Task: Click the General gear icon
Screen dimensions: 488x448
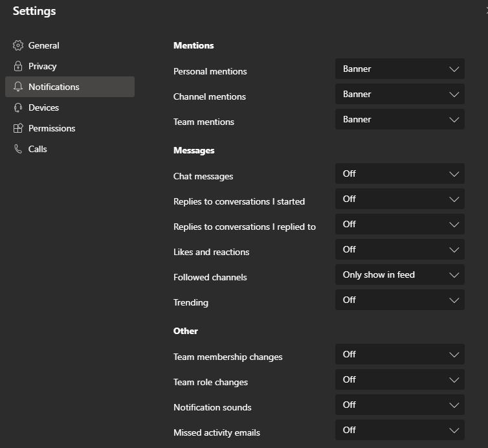Action: pos(18,45)
